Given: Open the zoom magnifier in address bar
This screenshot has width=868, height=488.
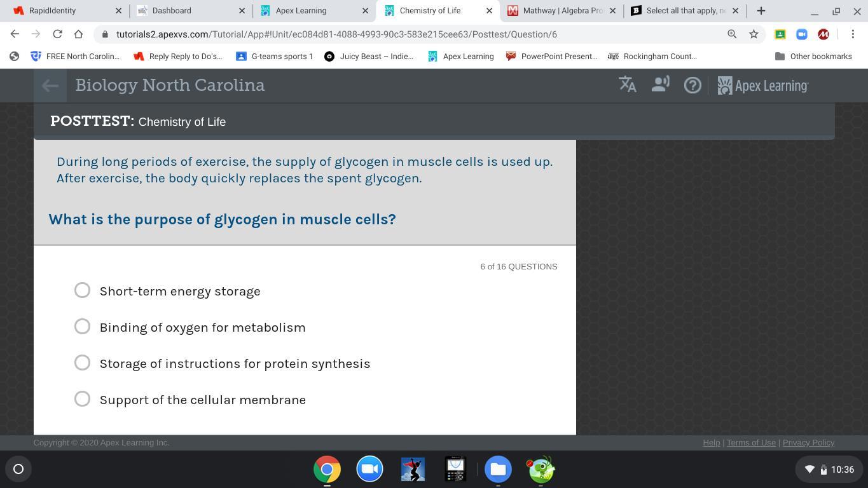Looking at the screenshot, I should tap(732, 34).
